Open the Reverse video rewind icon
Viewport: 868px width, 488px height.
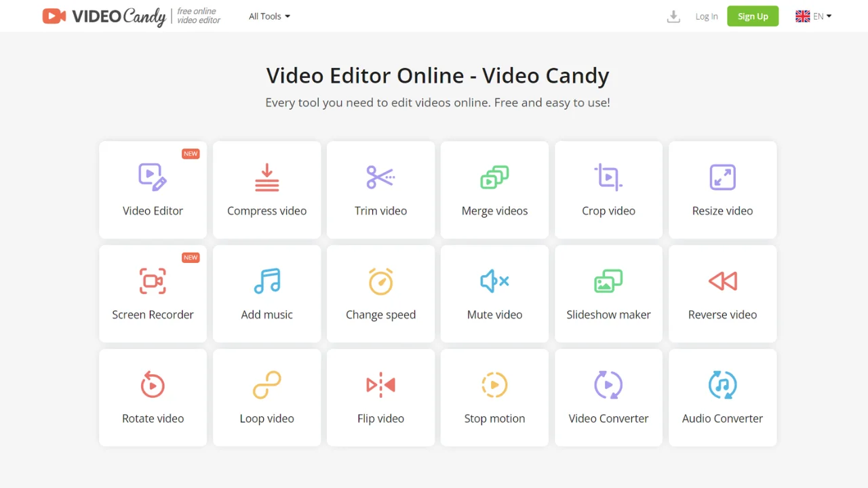point(722,281)
